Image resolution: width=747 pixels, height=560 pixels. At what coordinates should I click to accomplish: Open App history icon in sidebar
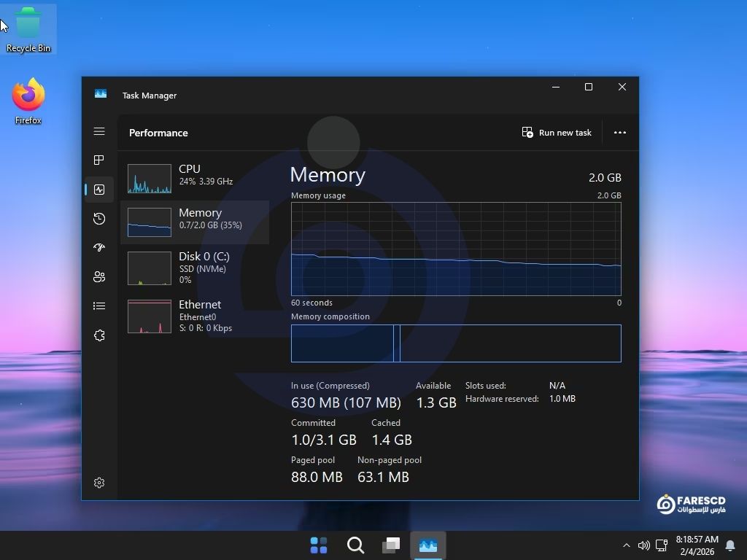pyautogui.click(x=99, y=219)
